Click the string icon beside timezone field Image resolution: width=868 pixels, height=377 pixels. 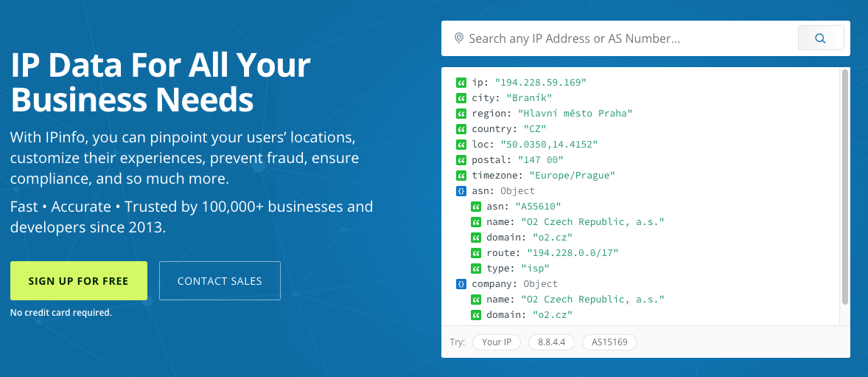[461, 176]
